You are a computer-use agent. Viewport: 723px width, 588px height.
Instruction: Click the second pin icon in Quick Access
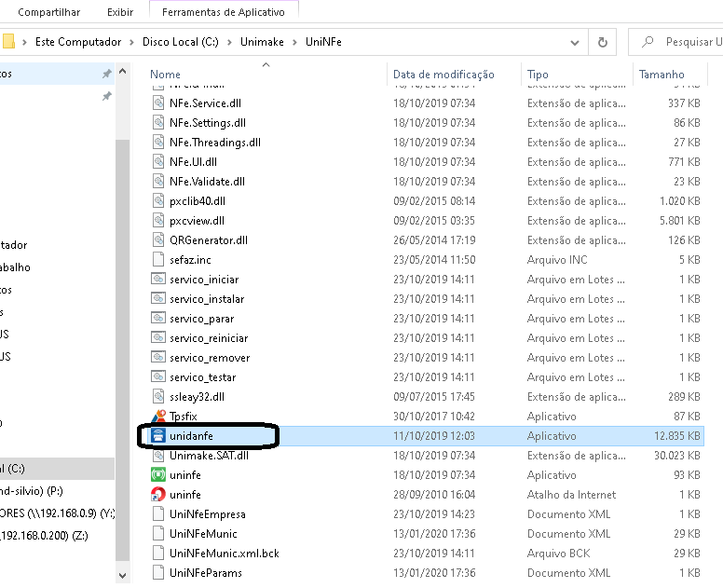tap(107, 96)
